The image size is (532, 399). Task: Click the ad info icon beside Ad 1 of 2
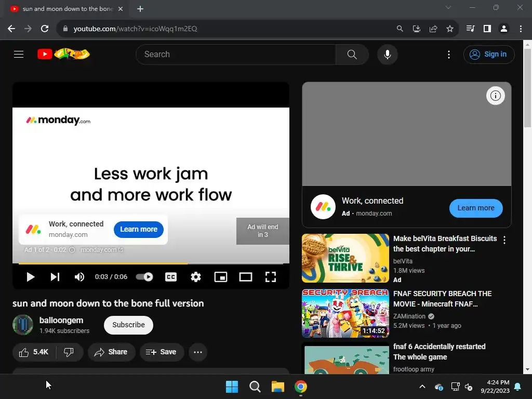point(72,250)
